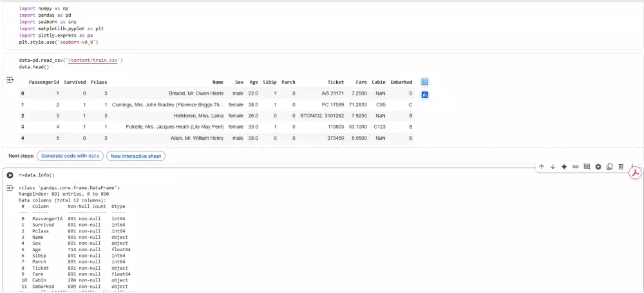Click PassengerId column header in the table
This screenshot has height=293, width=644.
pyautogui.click(x=44, y=82)
